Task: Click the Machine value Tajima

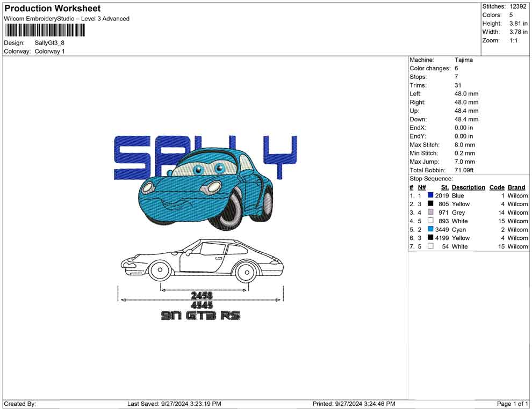Action: [x=463, y=60]
